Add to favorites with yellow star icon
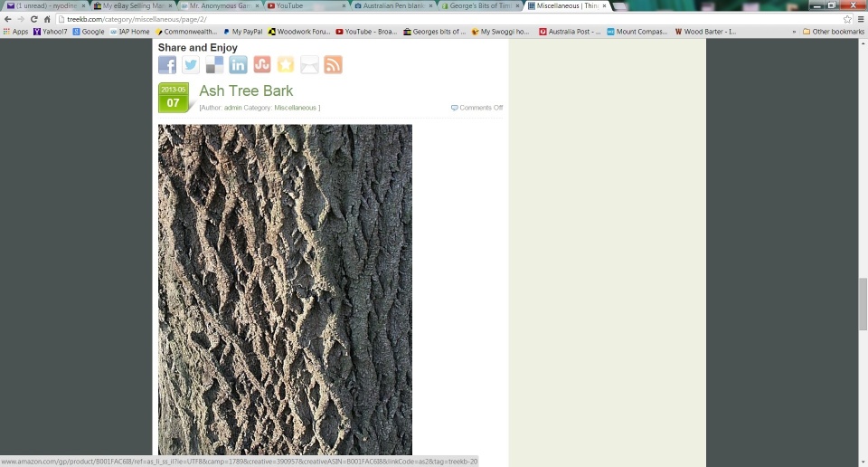Viewport: 868px width, 467px height. click(286, 65)
